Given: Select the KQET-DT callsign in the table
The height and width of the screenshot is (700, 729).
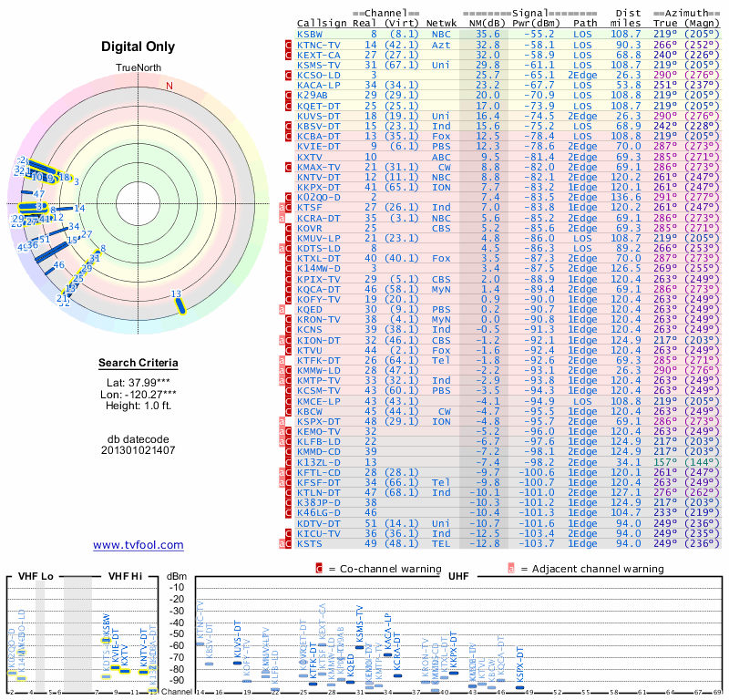Looking at the screenshot, I should pos(319,106).
